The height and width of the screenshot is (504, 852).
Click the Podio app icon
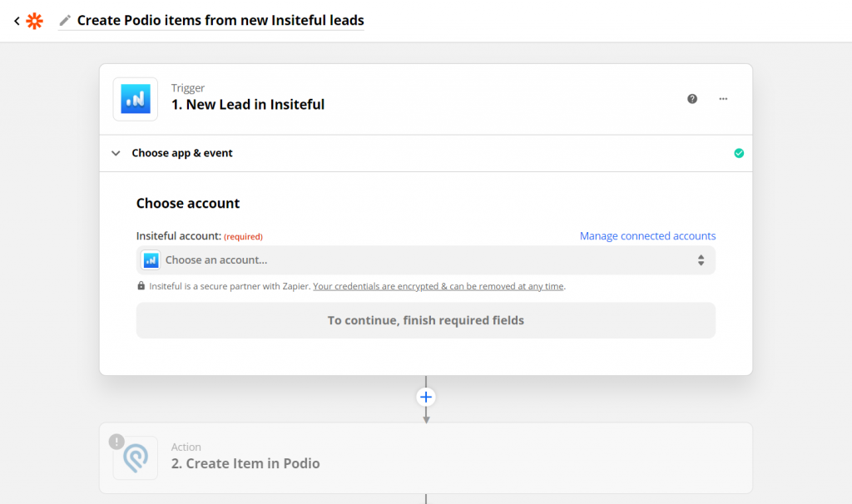136,457
